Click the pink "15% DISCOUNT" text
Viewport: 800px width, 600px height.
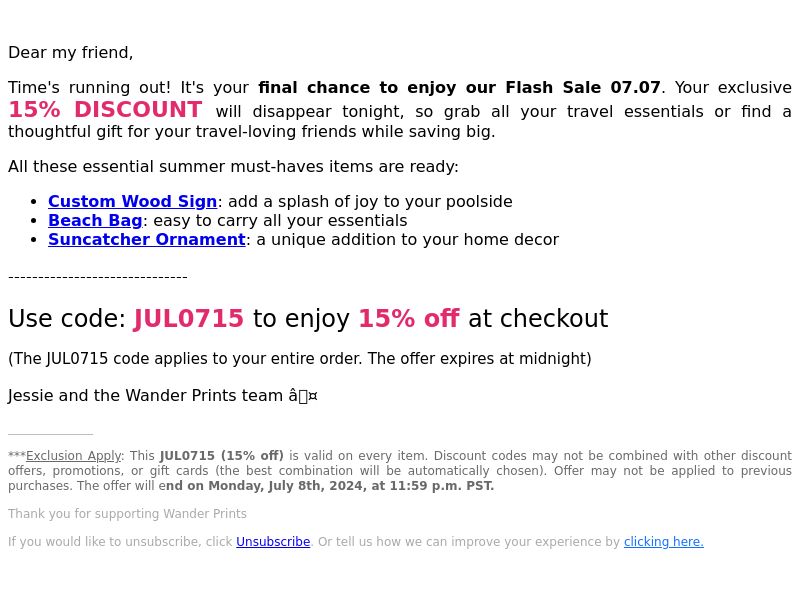click(x=105, y=110)
